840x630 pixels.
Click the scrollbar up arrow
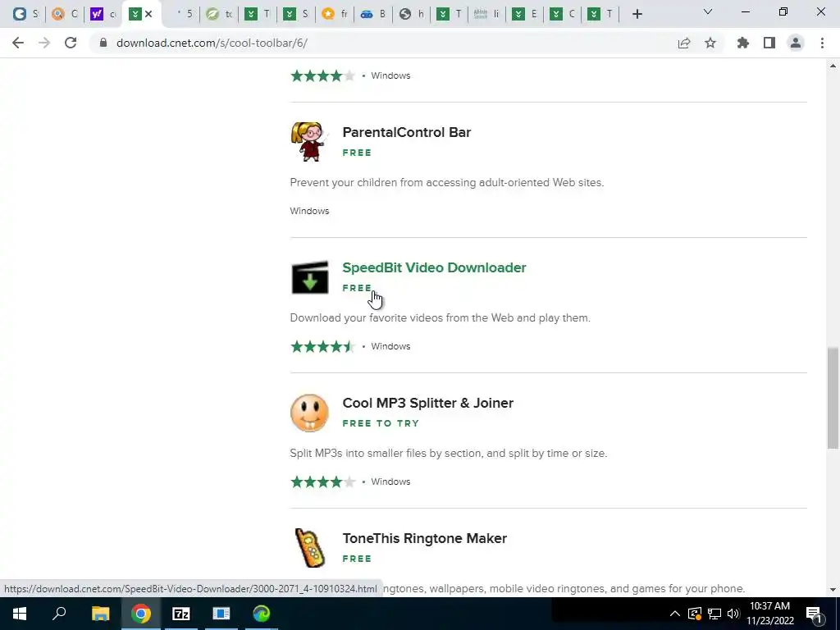coord(833,66)
